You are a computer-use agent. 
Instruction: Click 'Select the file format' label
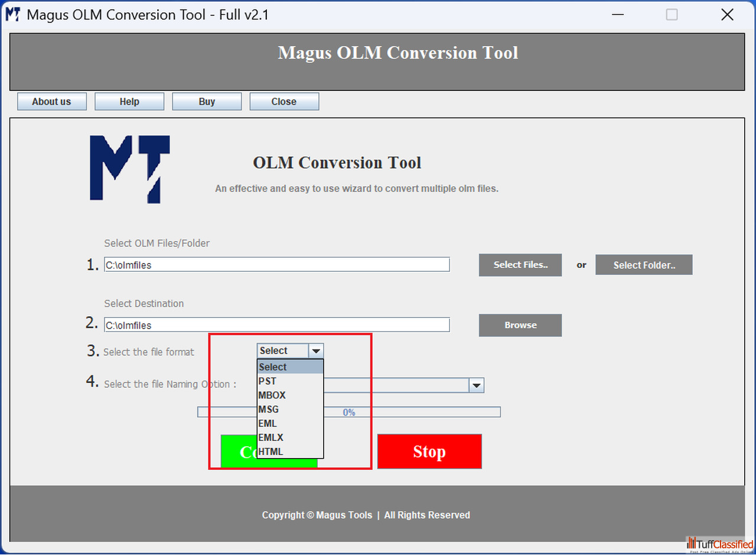pos(149,352)
